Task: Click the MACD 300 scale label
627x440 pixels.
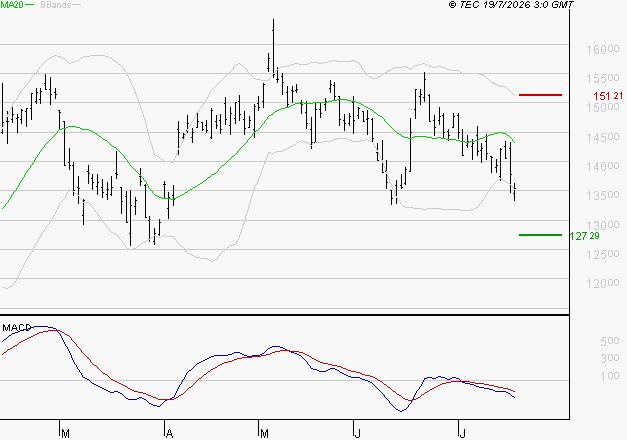Action: point(610,358)
